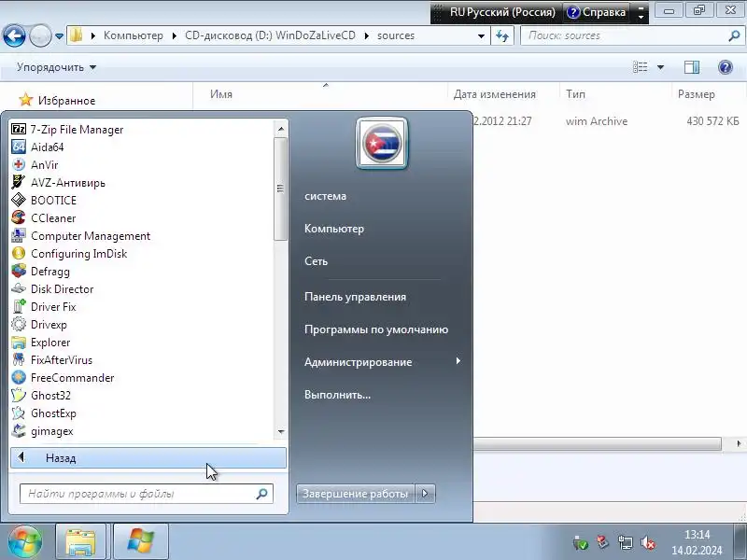Launch gimagex icon
This screenshot has height=560, width=747.
click(19, 431)
